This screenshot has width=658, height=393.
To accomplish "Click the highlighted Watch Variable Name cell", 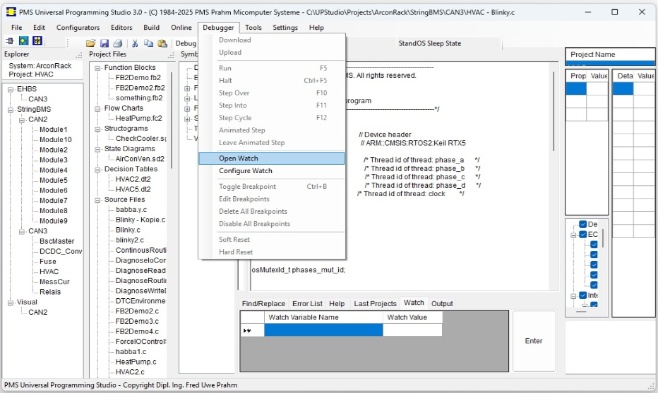I will point(324,330).
